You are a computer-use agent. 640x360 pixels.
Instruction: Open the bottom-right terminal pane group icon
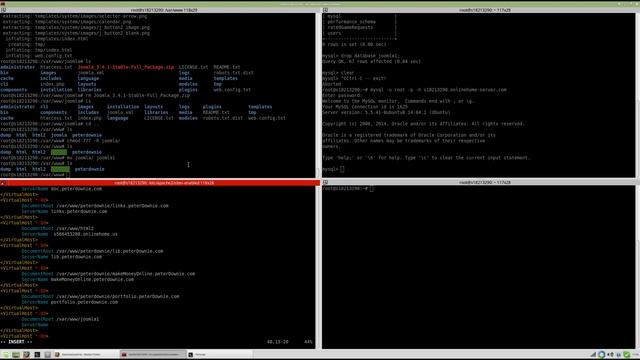(x=325, y=182)
